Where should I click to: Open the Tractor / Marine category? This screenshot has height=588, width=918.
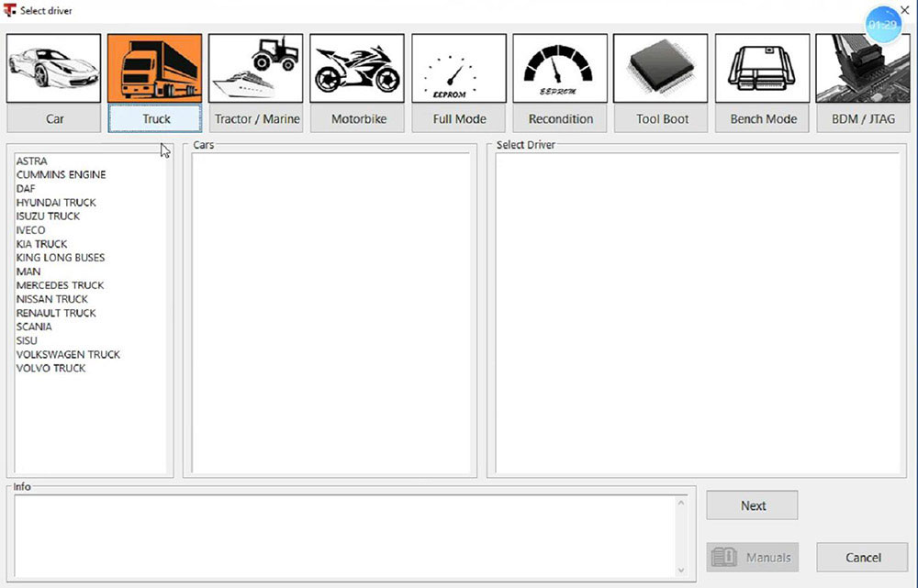pos(256,119)
